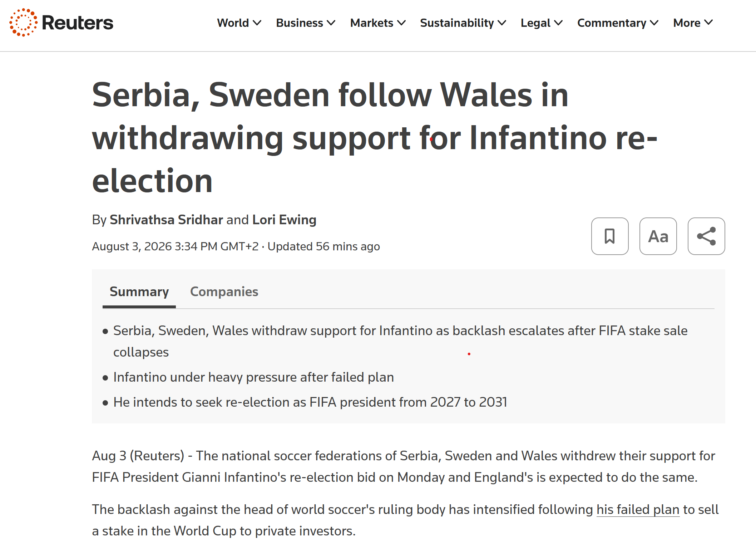
Task: Open the Sustainability menu chevron
Action: [x=502, y=23]
